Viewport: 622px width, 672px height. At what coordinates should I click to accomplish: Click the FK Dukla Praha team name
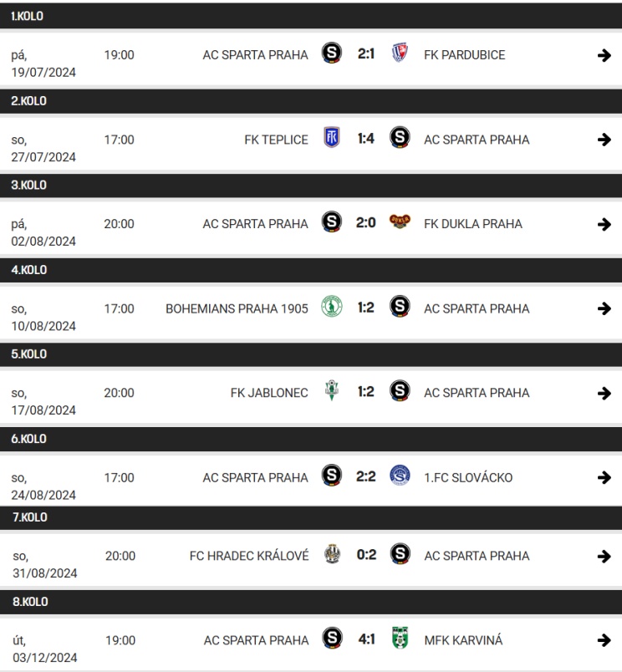tap(473, 224)
